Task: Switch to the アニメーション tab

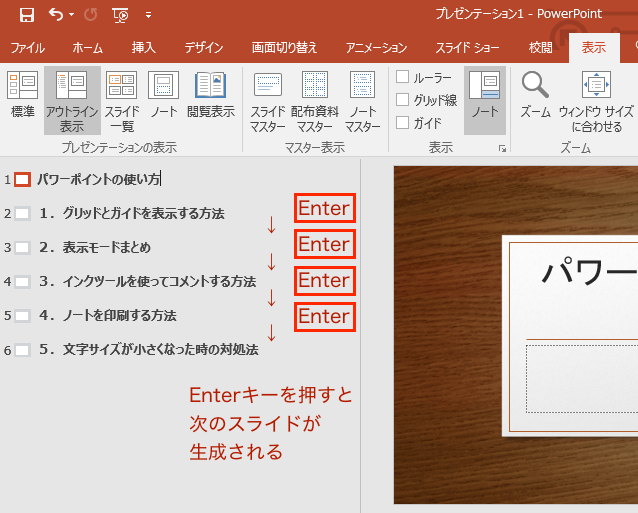Action: pyautogui.click(x=376, y=48)
